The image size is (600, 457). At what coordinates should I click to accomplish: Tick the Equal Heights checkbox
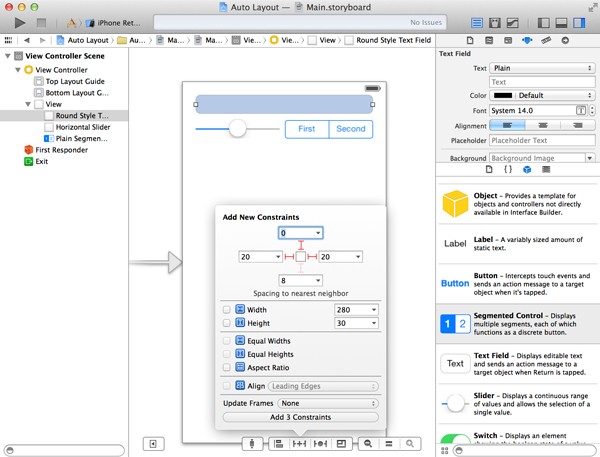pos(227,354)
